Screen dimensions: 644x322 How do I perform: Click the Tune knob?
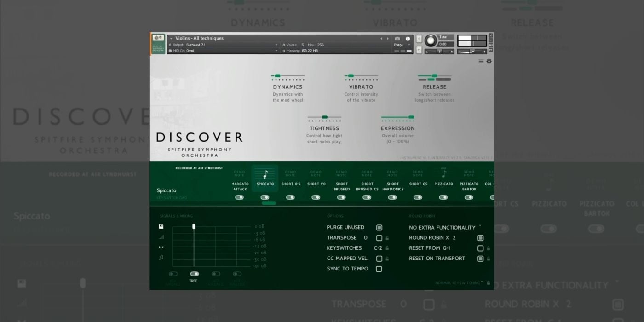point(431,40)
